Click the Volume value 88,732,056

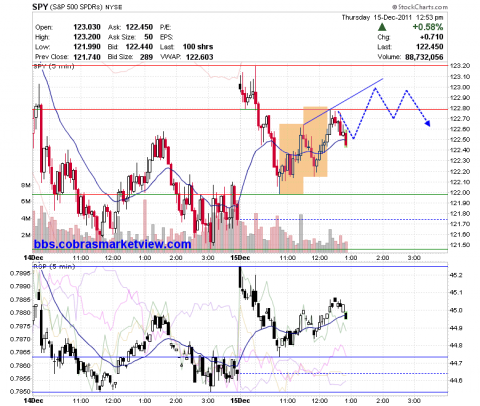(x=424, y=57)
